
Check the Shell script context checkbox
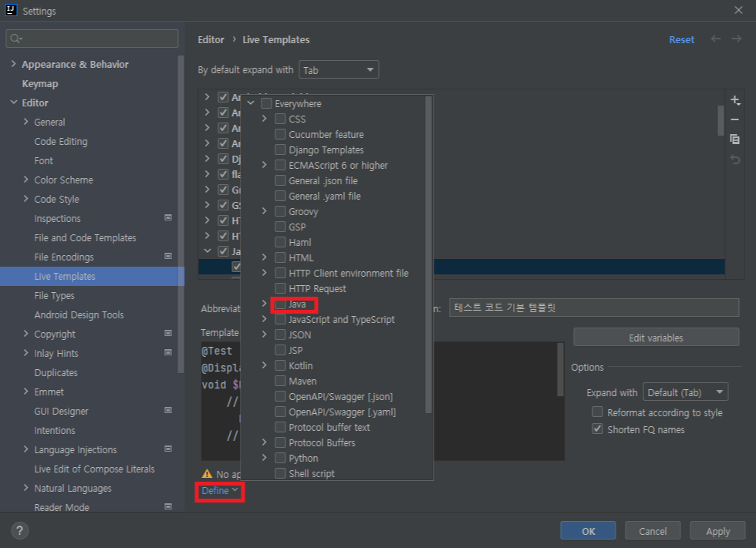point(280,473)
